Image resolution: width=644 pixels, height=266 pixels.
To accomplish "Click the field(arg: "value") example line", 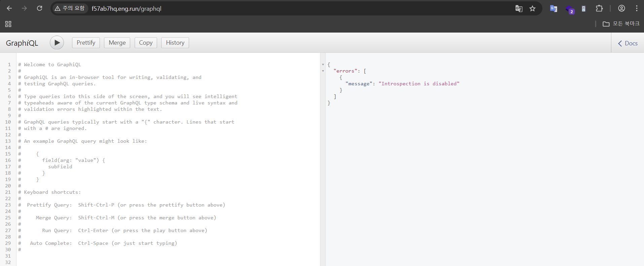I will (62, 160).
